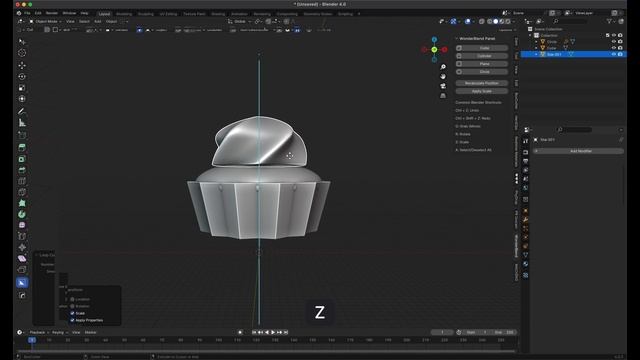This screenshot has width=640, height=360.
Task: Open the Global transform orientation dropdown
Action: 240,21
